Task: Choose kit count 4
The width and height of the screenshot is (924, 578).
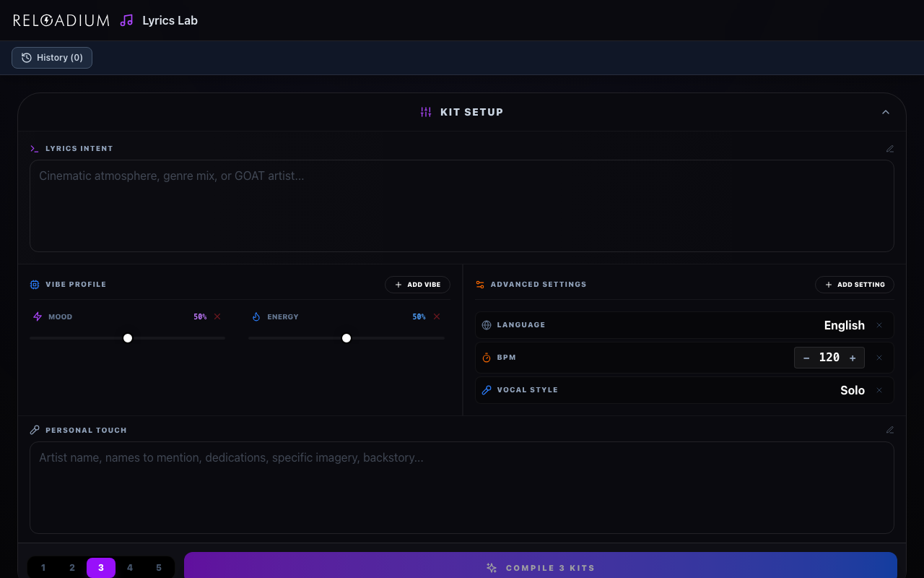Action: (130, 568)
